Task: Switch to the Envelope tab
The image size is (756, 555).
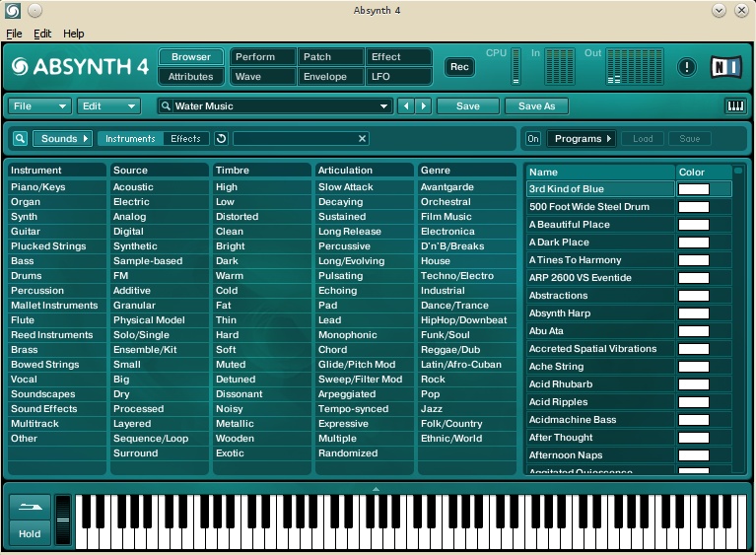Action: click(331, 77)
